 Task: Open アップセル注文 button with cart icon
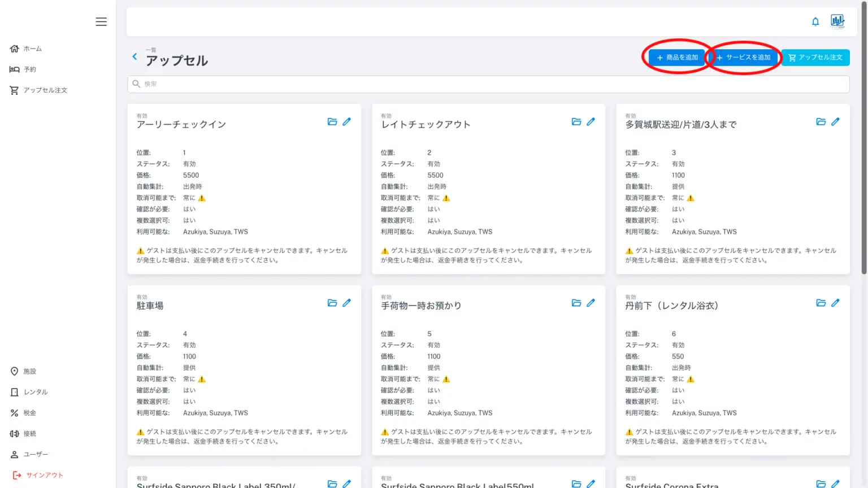tap(815, 58)
